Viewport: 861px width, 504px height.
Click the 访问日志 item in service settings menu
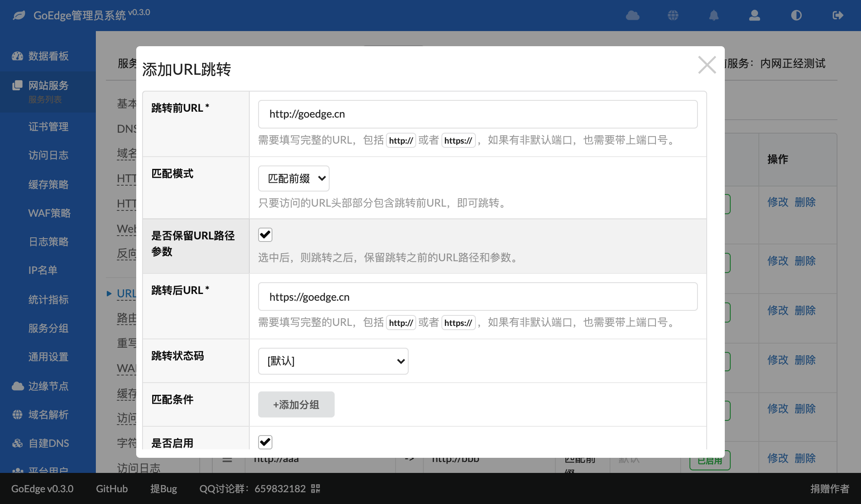click(x=138, y=467)
